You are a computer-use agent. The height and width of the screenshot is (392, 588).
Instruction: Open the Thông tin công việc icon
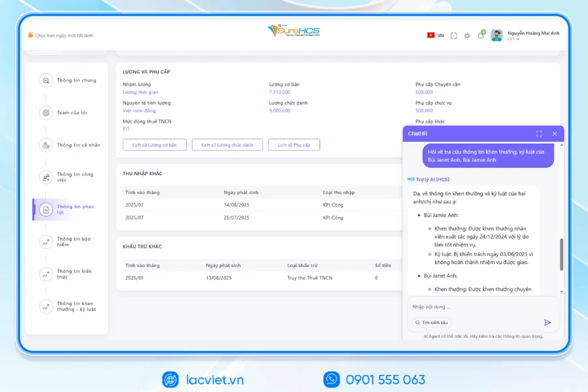click(x=45, y=177)
